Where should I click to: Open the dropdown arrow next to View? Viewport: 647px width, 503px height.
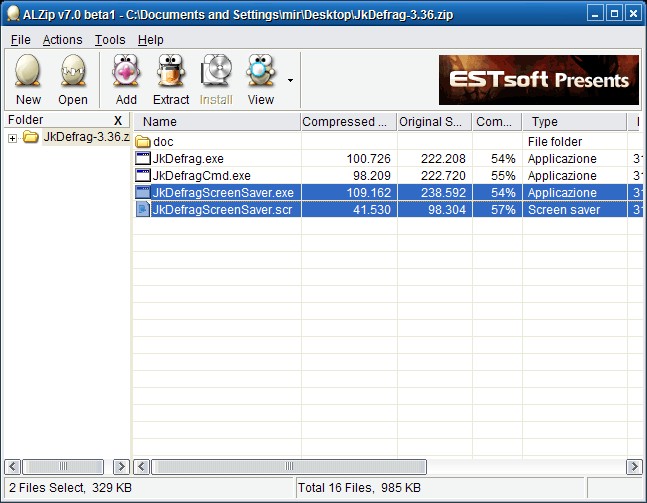(x=290, y=80)
